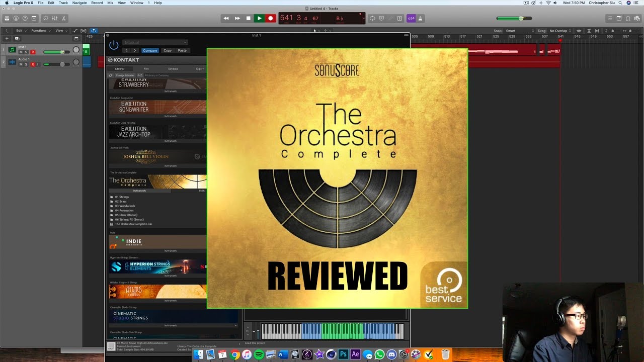Click the Duplicate Track icon
Screen dimensions: 644x362
tap(17, 38)
